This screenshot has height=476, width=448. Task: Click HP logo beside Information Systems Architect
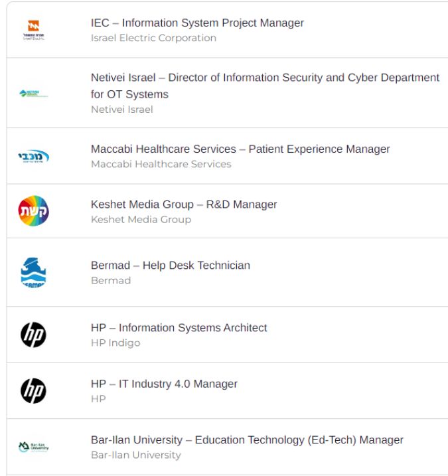point(33,335)
